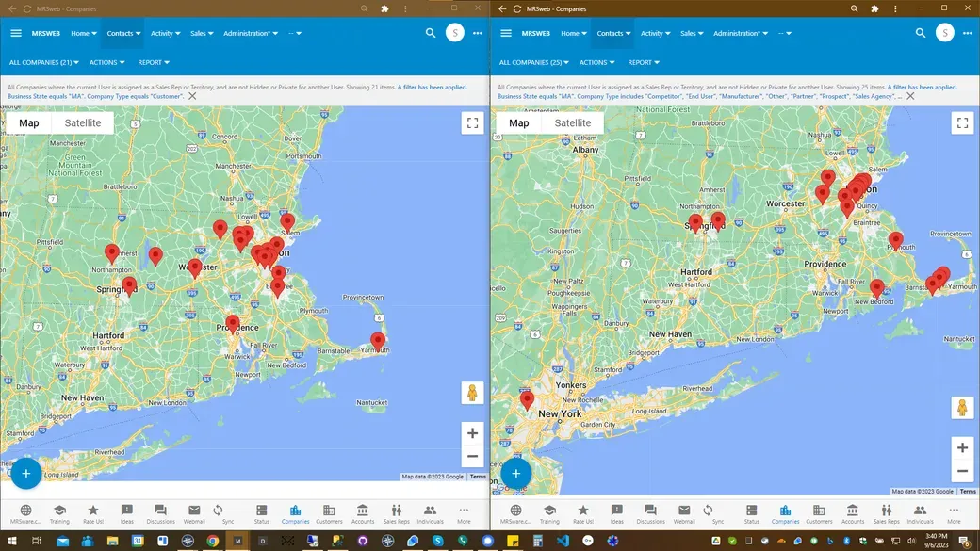Open the hamburger menu in left window
The width and height of the screenshot is (980, 551).
[x=16, y=33]
